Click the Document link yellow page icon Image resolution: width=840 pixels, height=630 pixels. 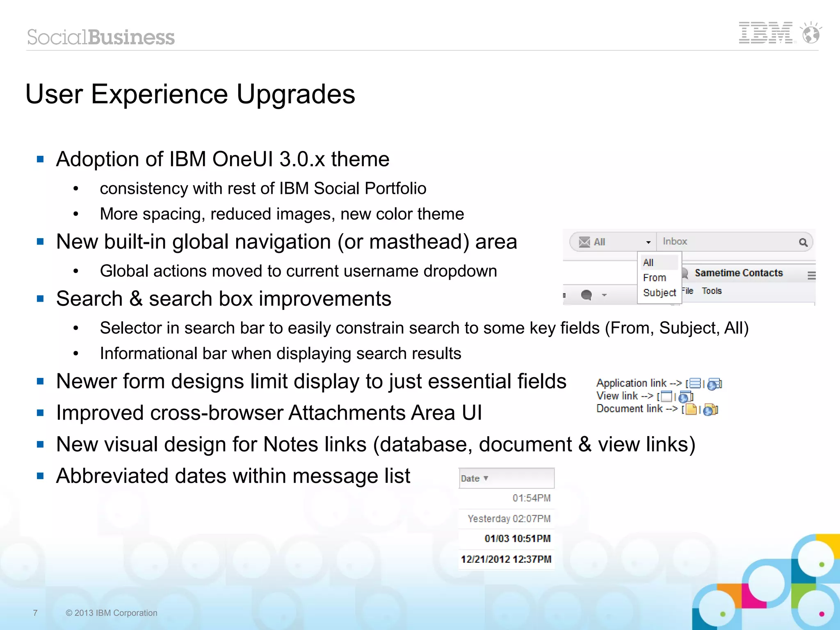[691, 409]
